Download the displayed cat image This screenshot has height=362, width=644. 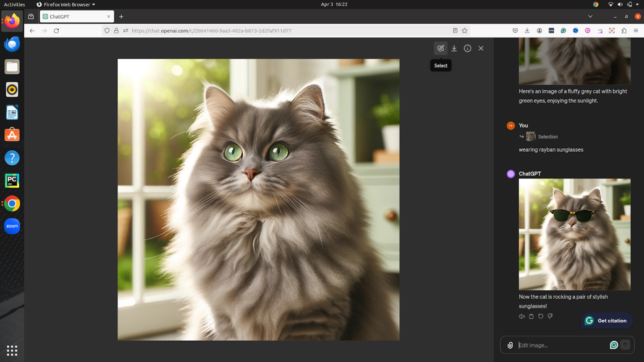point(454,48)
